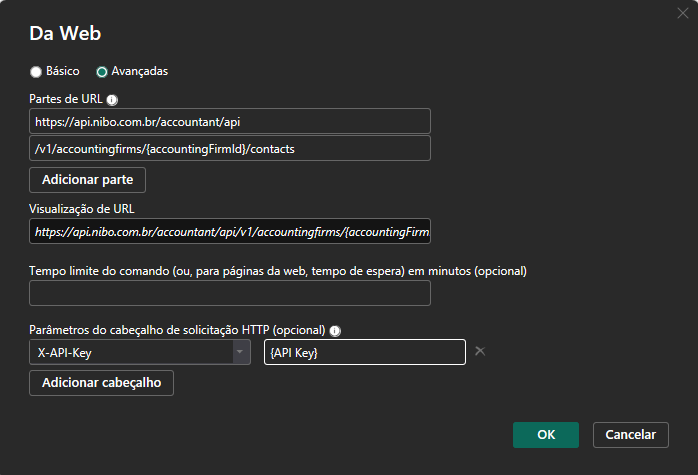This screenshot has height=475, width=698.
Task: Confirm with the OK button
Action: tap(546, 435)
